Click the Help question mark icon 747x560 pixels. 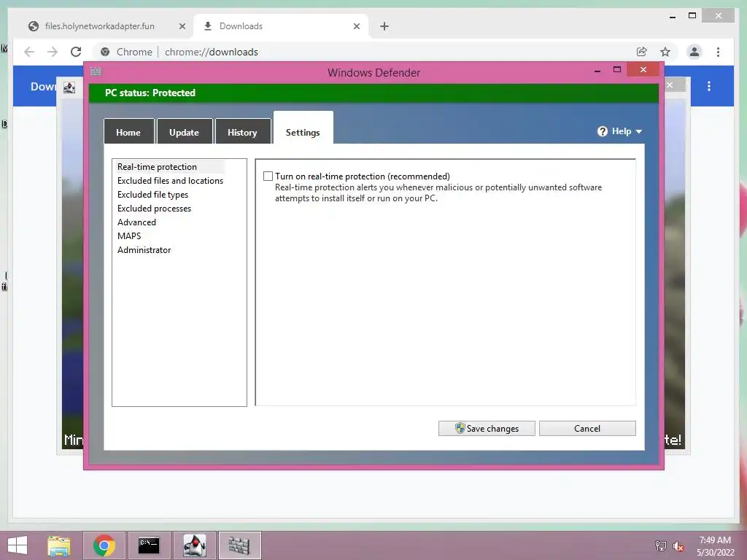pyautogui.click(x=602, y=131)
